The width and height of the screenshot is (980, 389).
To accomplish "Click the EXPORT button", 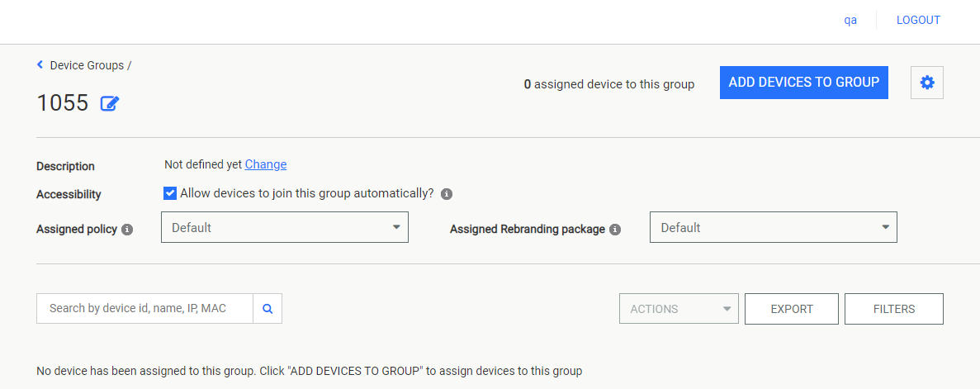I will (791, 309).
